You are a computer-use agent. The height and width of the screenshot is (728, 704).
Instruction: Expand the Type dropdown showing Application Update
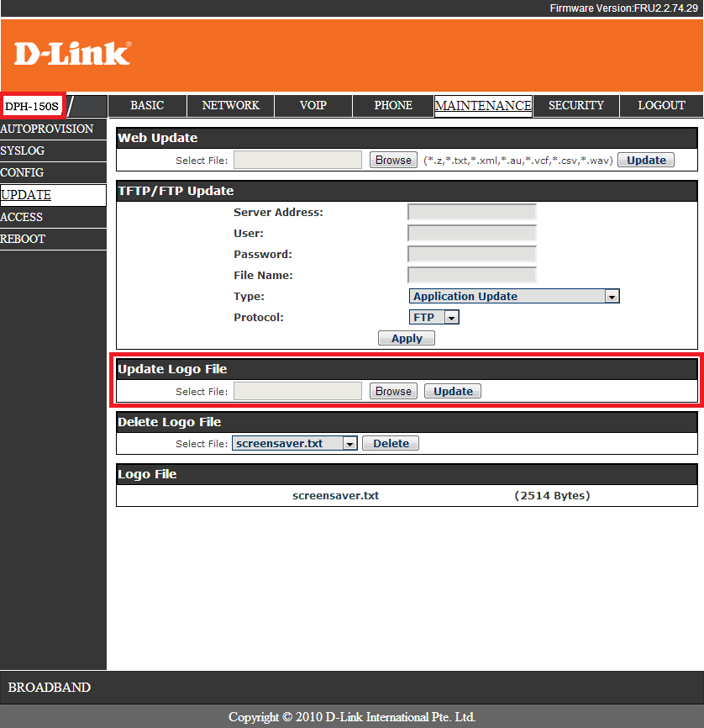(x=514, y=297)
